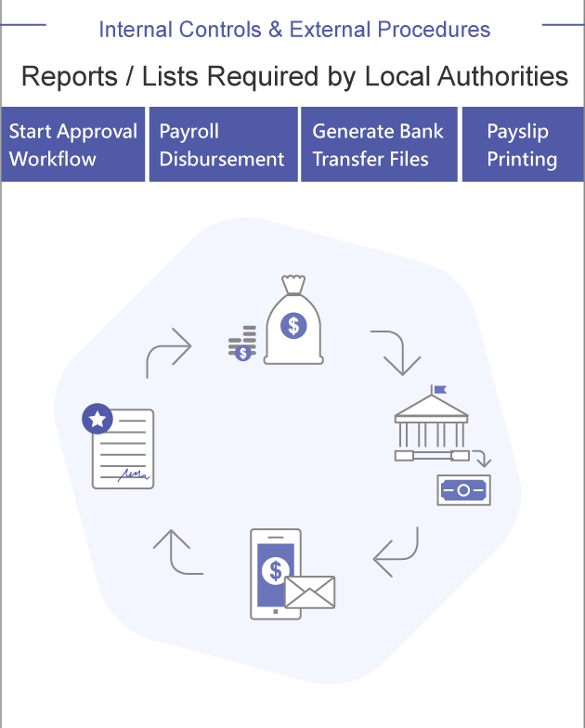The height and width of the screenshot is (728, 585).
Task: Click the Reports / Lists Required title
Action: point(294,76)
